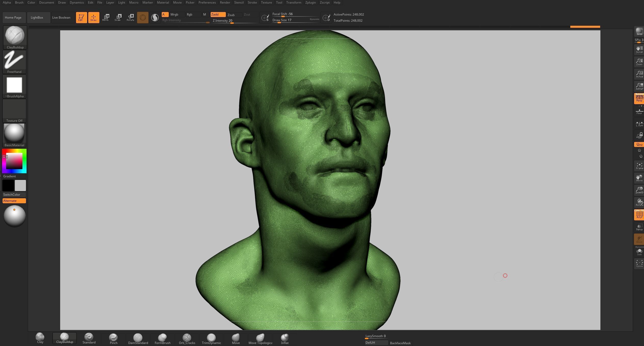Open the Preferences menu

click(207, 3)
